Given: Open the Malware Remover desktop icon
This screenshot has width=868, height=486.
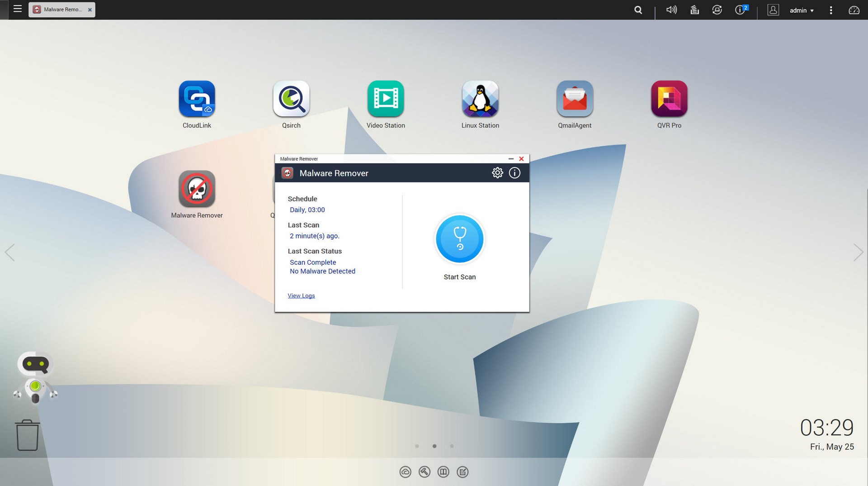Looking at the screenshot, I should (x=197, y=189).
